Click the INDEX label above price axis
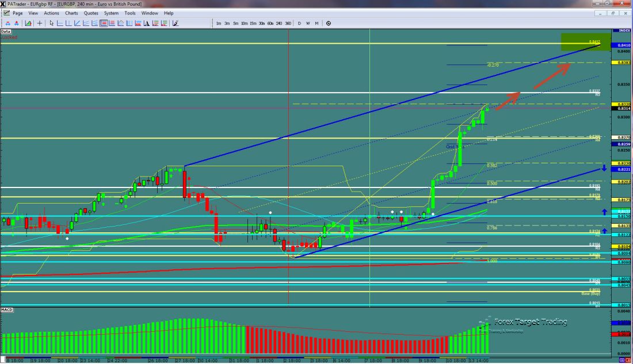The width and height of the screenshot is (633, 364). click(622, 30)
